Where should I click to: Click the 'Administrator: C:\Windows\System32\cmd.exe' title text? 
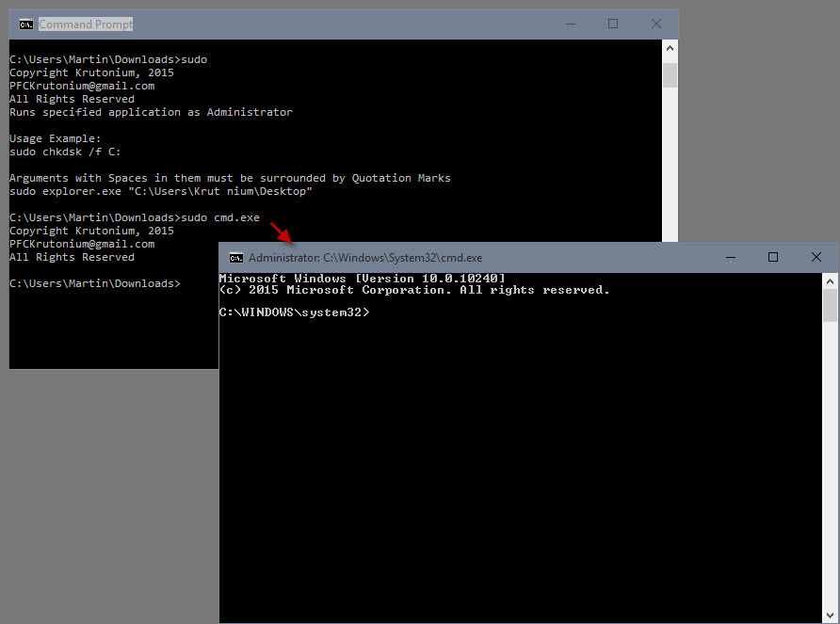365,258
